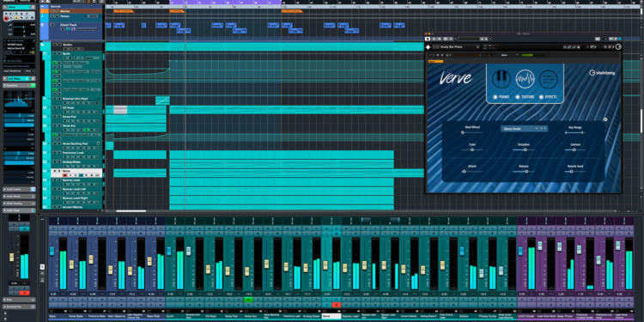
Task: Enable the Piano layer radio button
Action: [x=495, y=97]
